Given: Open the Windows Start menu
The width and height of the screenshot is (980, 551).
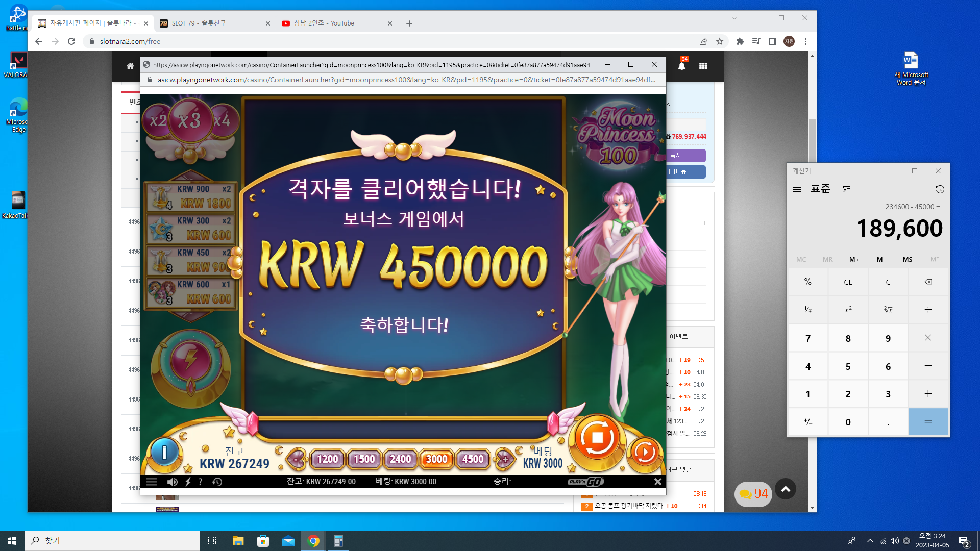Looking at the screenshot, I should tap(12, 541).
